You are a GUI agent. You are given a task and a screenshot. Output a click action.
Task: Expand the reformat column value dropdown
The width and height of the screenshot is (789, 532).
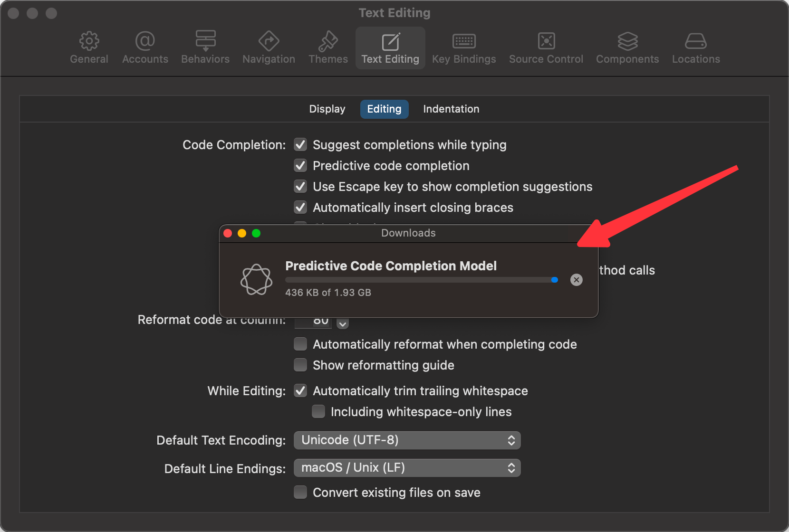343,324
